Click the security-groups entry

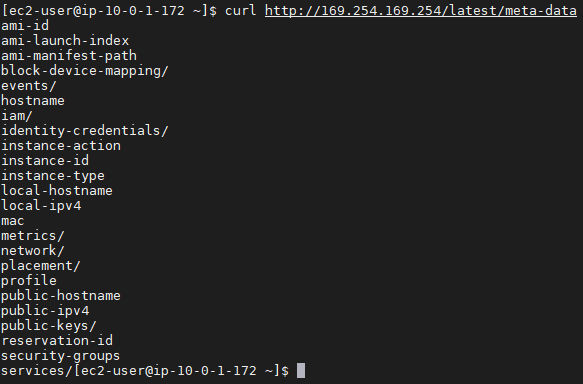click(x=61, y=356)
